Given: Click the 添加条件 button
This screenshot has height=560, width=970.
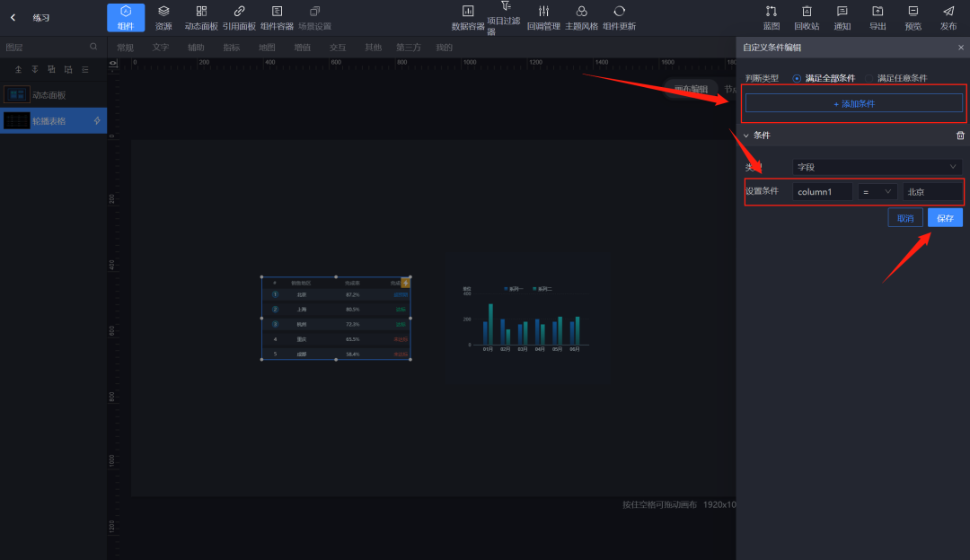Looking at the screenshot, I should 854,103.
